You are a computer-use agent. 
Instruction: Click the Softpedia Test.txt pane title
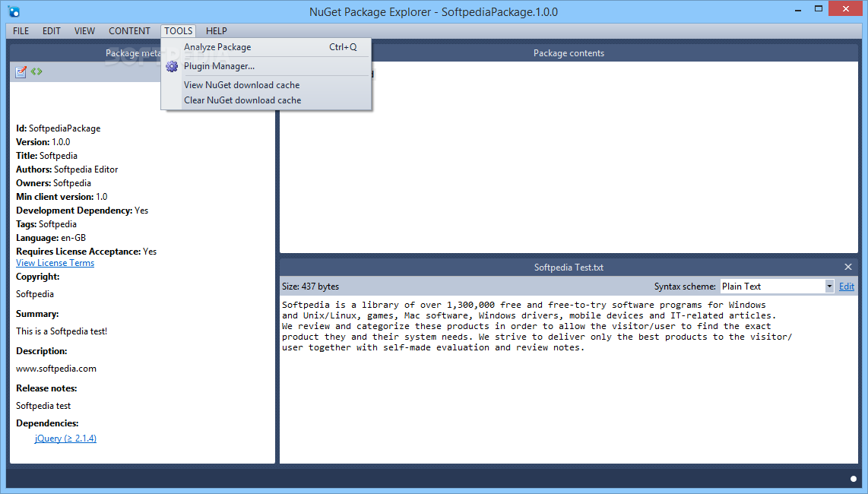point(569,267)
